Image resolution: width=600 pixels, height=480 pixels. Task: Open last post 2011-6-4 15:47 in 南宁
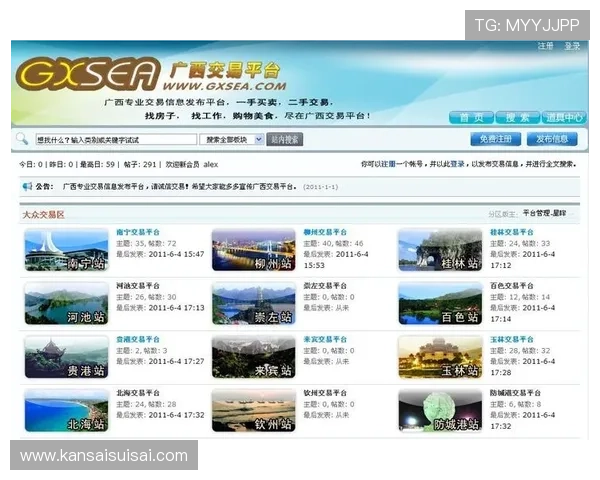coord(176,254)
